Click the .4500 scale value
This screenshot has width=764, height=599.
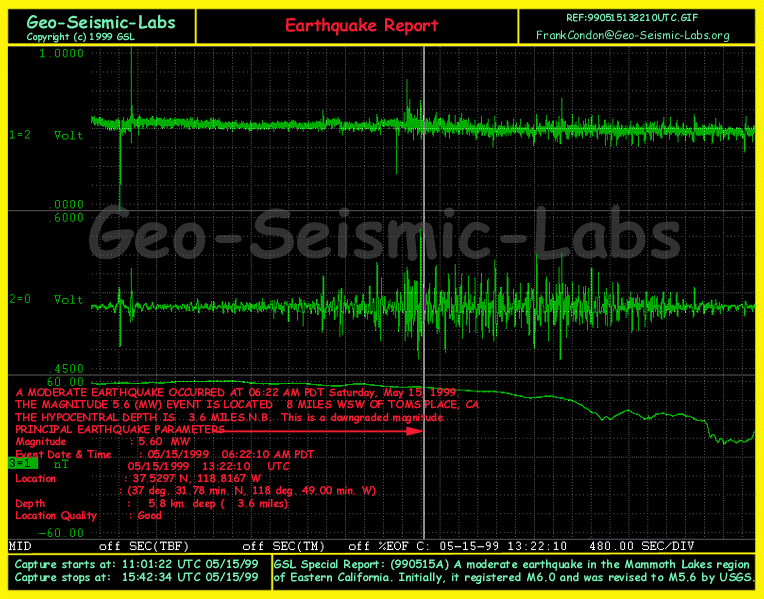click(x=66, y=368)
